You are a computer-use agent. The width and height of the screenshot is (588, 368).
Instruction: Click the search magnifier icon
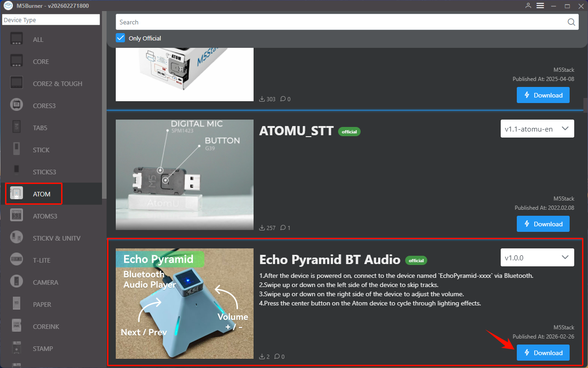point(571,22)
